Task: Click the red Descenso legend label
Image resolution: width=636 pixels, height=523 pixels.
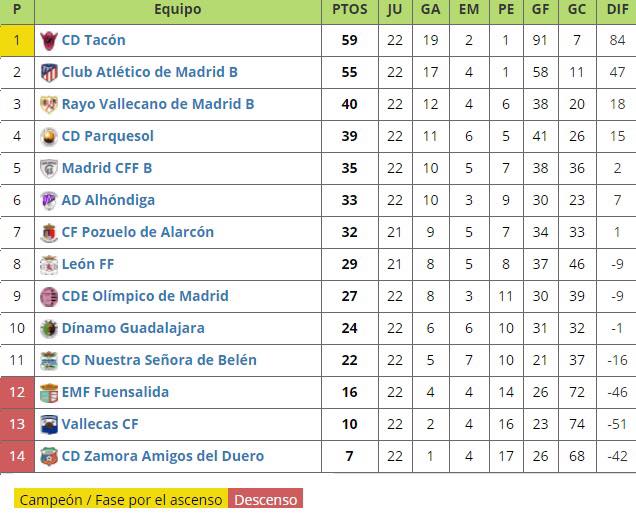Action: pyautogui.click(x=265, y=499)
